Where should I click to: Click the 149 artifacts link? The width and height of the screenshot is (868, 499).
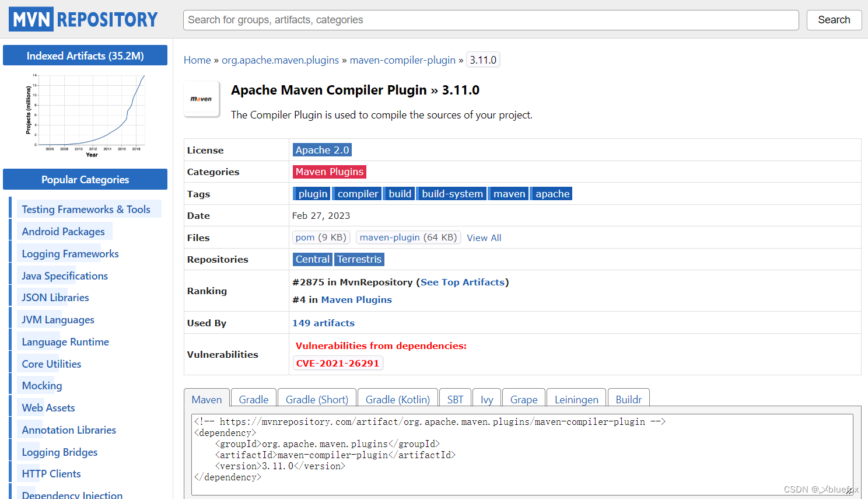pyautogui.click(x=323, y=322)
